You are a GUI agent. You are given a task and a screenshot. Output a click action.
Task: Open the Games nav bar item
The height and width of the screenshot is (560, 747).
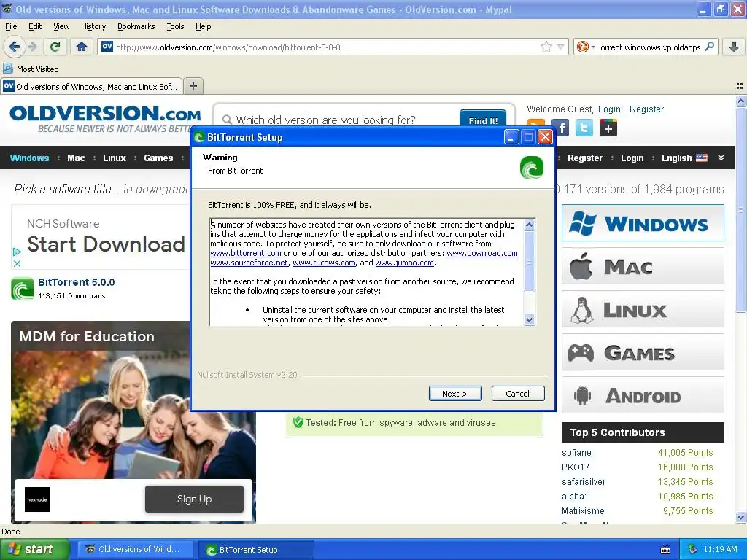pyautogui.click(x=158, y=158)
